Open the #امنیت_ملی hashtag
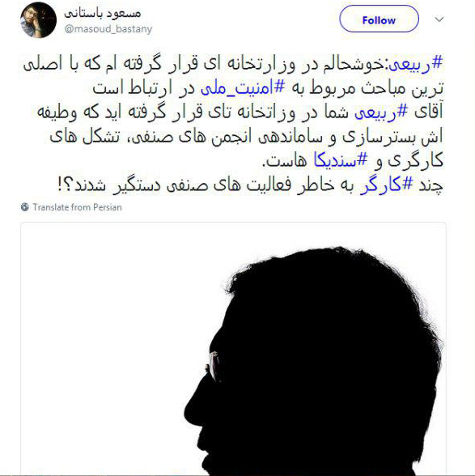Viewport: 475px width, 476px height. [243, 88]
